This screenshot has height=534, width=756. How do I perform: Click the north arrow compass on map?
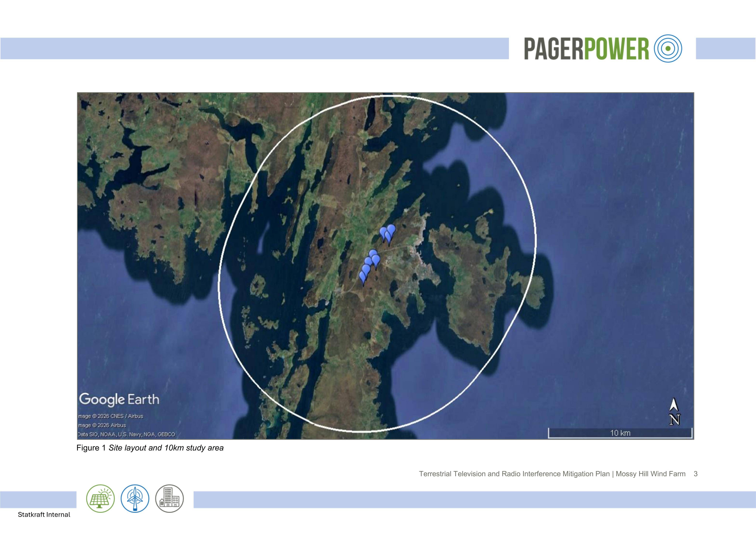(x=674, y=412)
